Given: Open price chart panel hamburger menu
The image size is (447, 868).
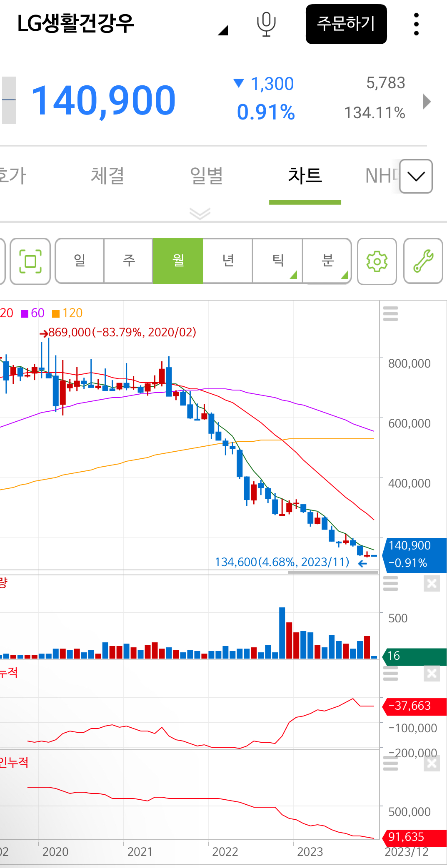Looking at the screenshot, I should pos(390,313).
